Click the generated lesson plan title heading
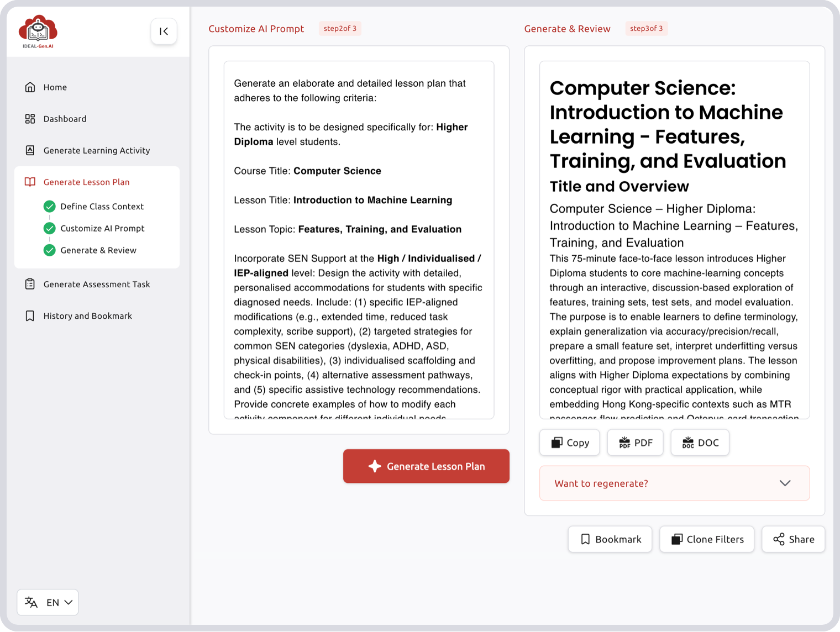The image size is (840, 632). coord(668,124)
